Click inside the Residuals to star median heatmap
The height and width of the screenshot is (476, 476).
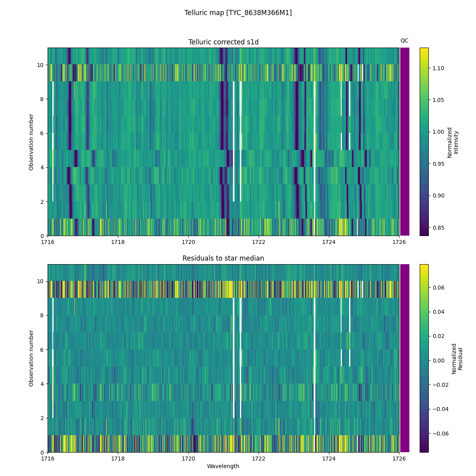223,358
